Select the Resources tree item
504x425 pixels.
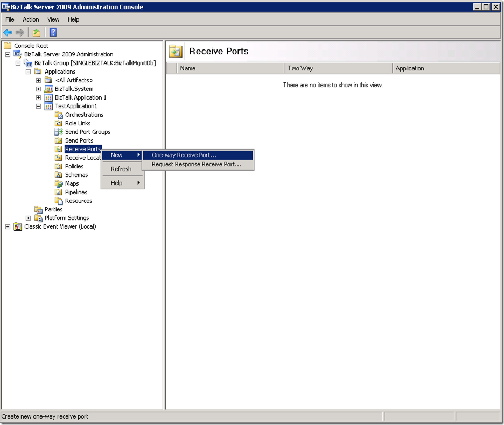click(79, 201)
